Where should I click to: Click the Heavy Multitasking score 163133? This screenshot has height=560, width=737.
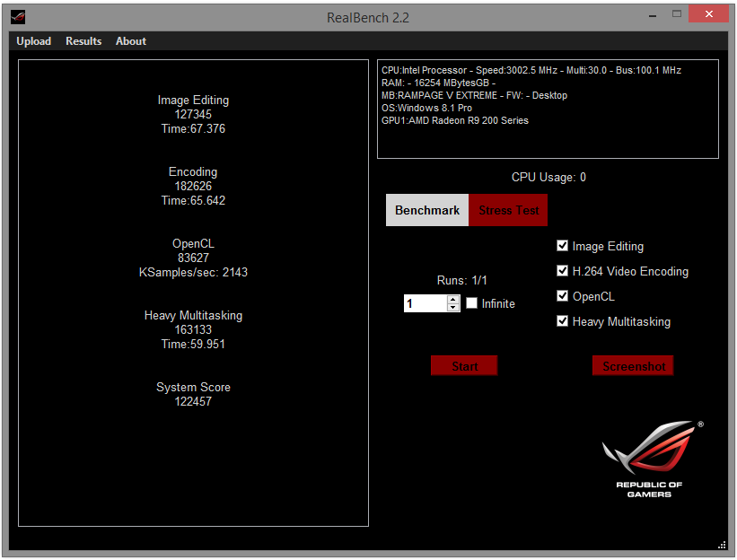pos(193,329)
